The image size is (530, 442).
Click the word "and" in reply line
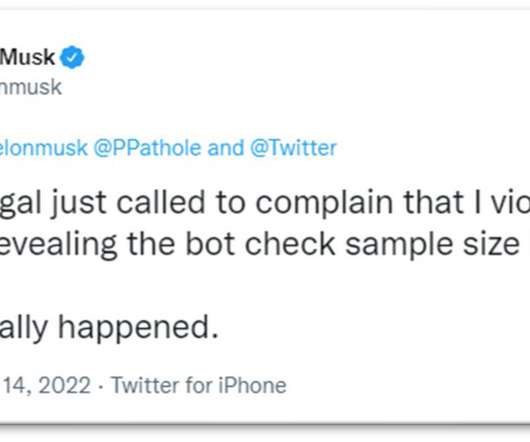tap(226, 148)
